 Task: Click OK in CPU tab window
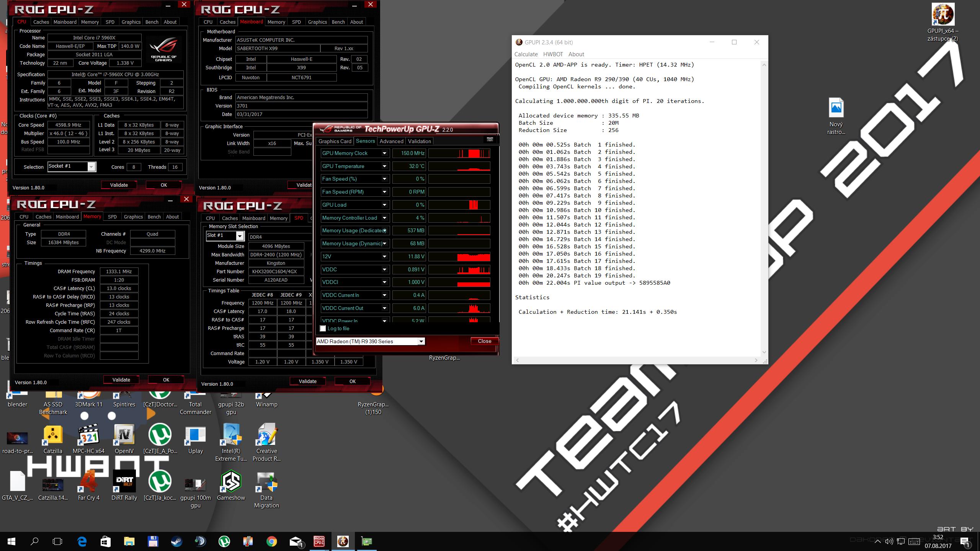[164, 185]
